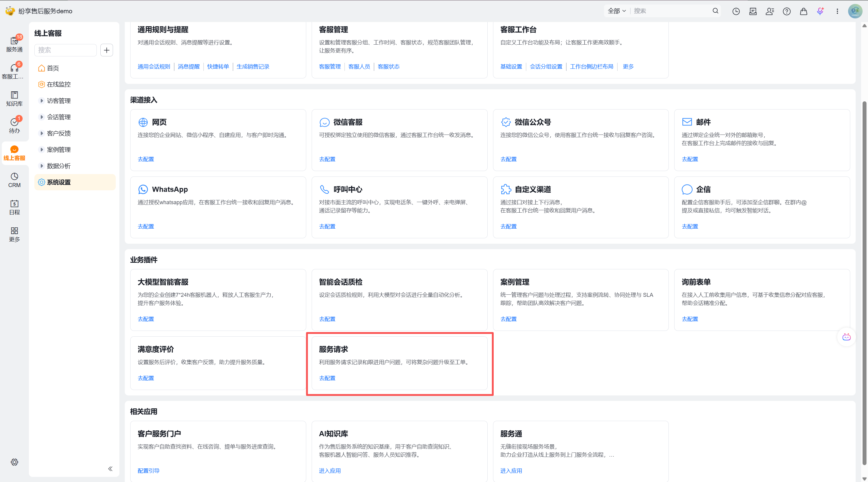Click 去配置 under 企信
The height and width of the screenshot is (482, 868).
pyautogui.click(x=690, y=226)
